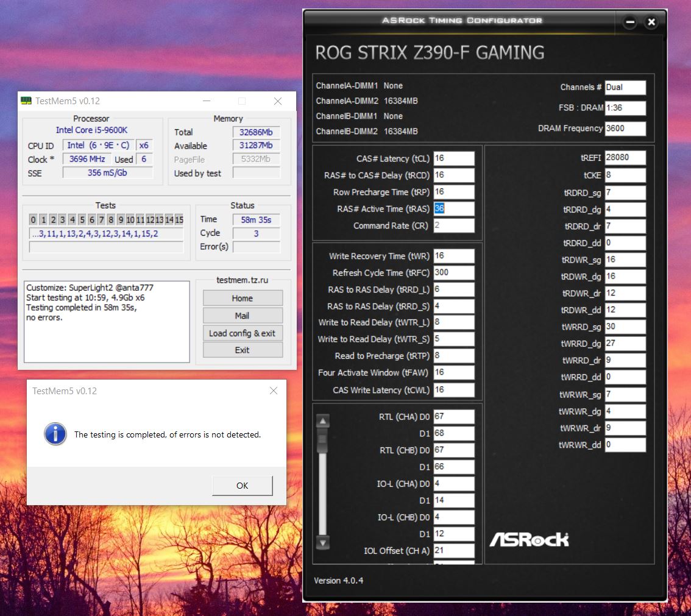Click the Four Activate Window (tFAW) field
This screenshot has height=616, width=691.
pos(454,373)
